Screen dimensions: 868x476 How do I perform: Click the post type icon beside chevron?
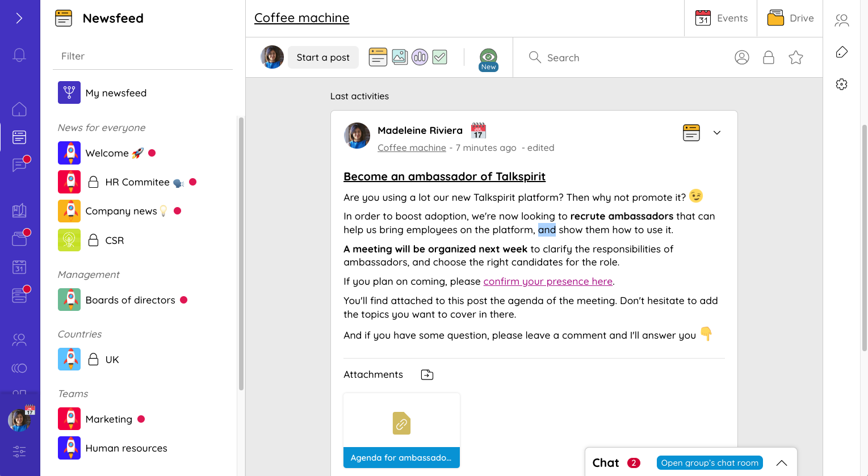tap(691, 133)
